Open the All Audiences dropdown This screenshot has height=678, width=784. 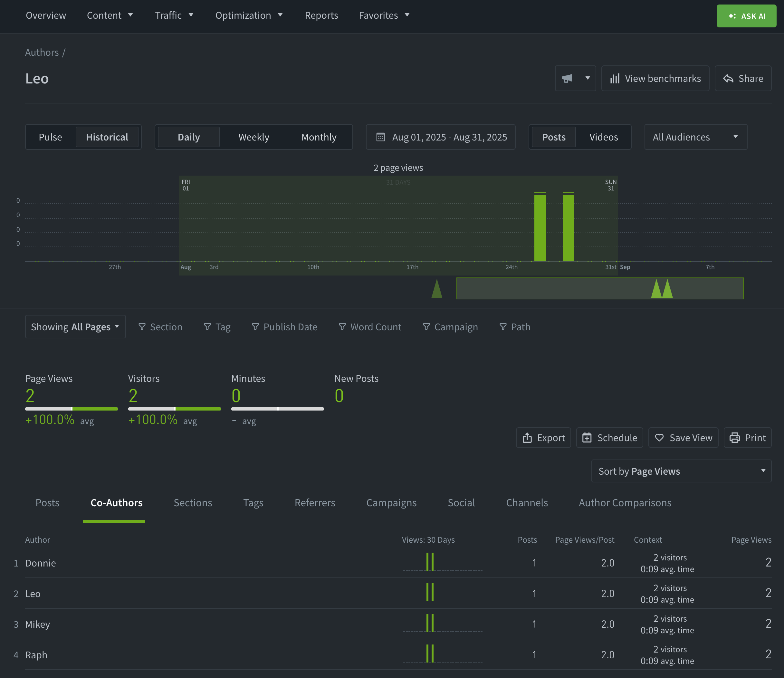[695, 137]
